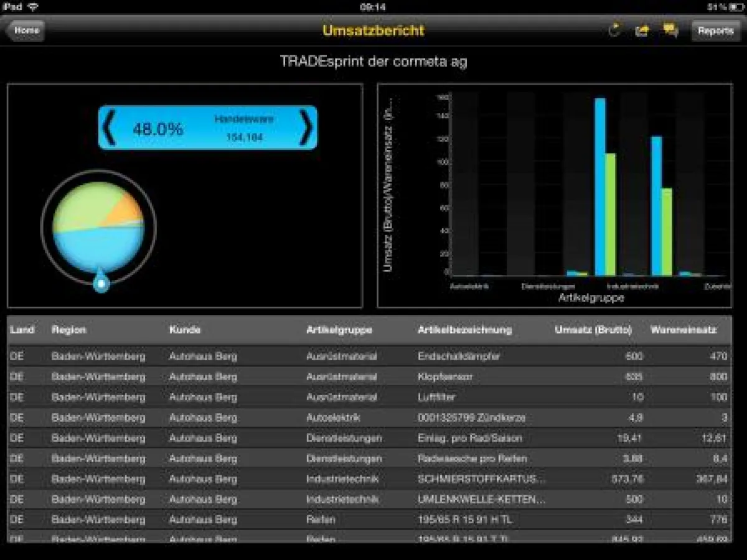This screenshot has height=560, width=747.
Task: Click the Umsatz (Brutto) column header
Action: [x=593, y=330]
